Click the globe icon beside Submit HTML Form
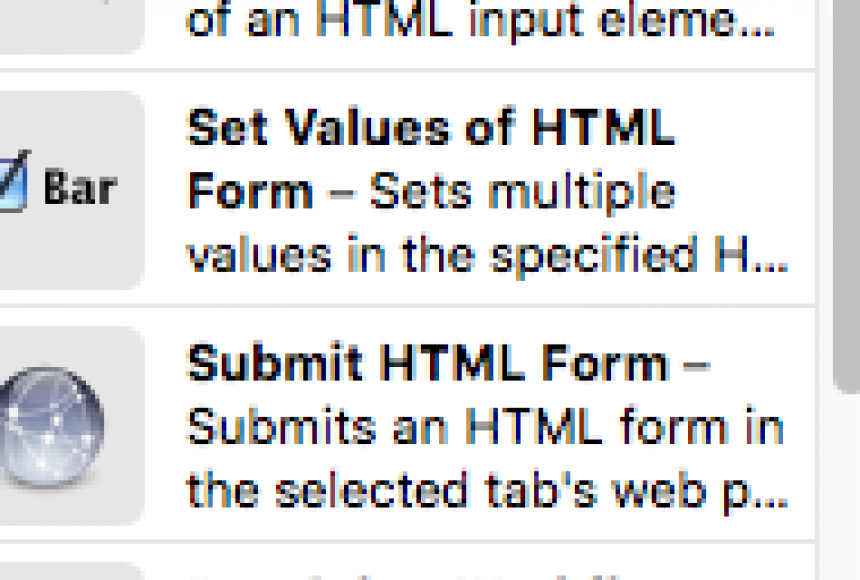This screenshot has width=860, height=580. click(x=50, y=426)
